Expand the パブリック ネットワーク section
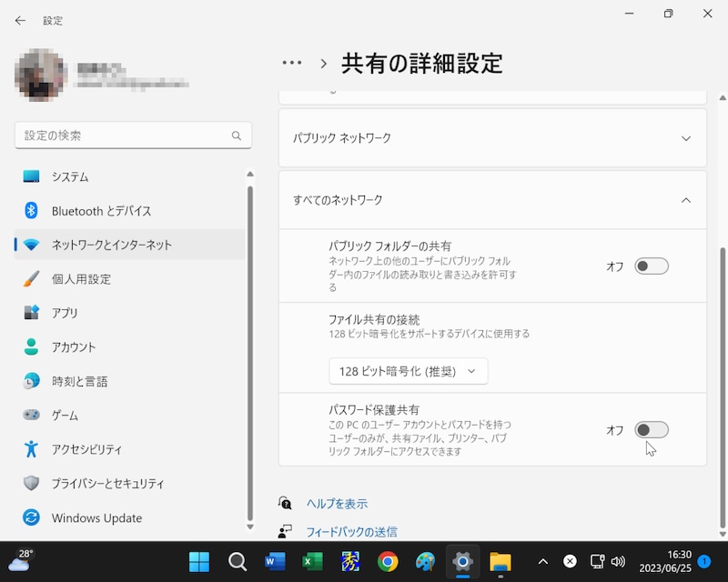The image size is (728, 582). 686,138
